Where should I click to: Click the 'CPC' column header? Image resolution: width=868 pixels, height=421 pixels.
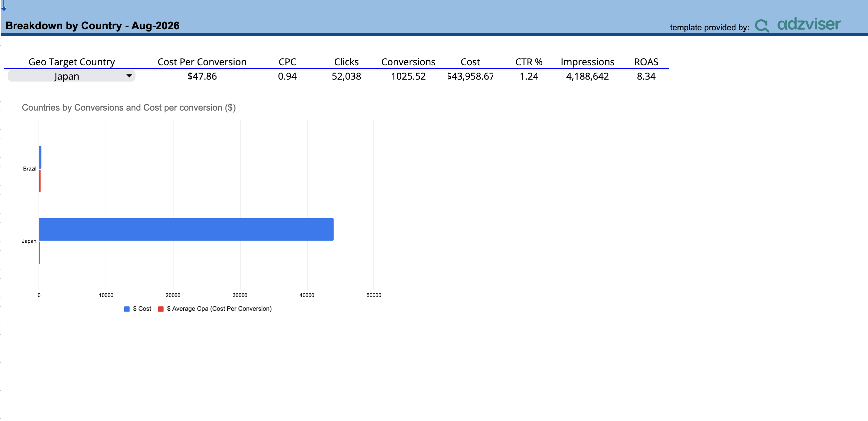coord(287,62)
